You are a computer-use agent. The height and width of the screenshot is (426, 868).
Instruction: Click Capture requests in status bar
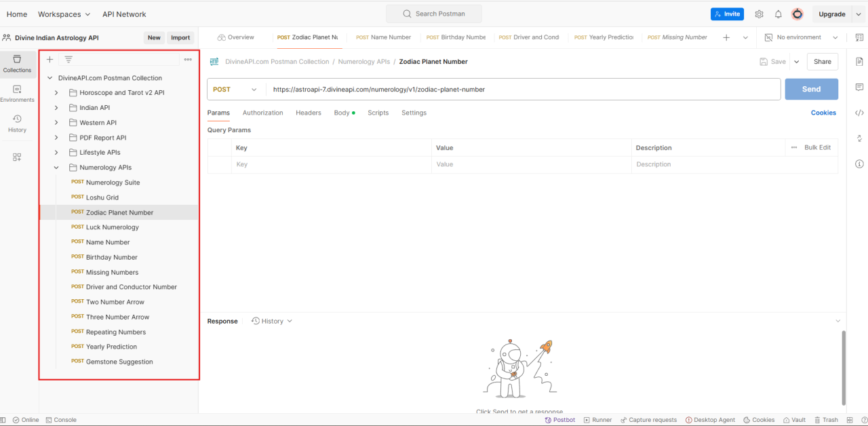pos(648,420)
